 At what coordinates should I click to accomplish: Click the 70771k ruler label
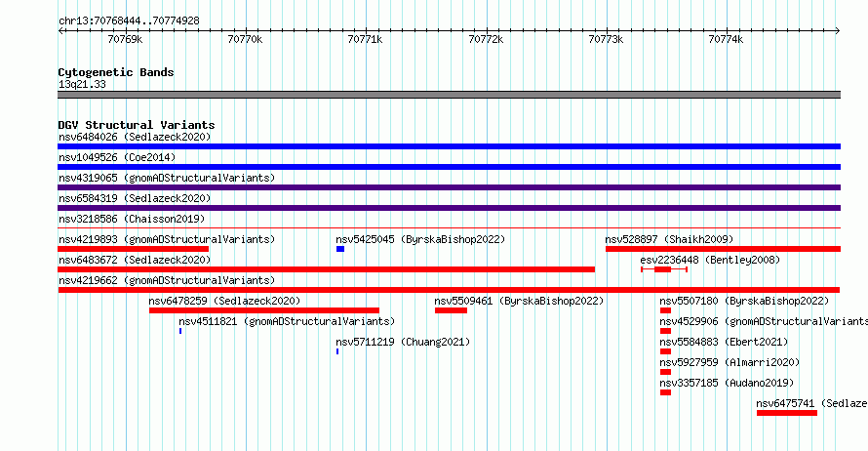click(x=365, y=39)
